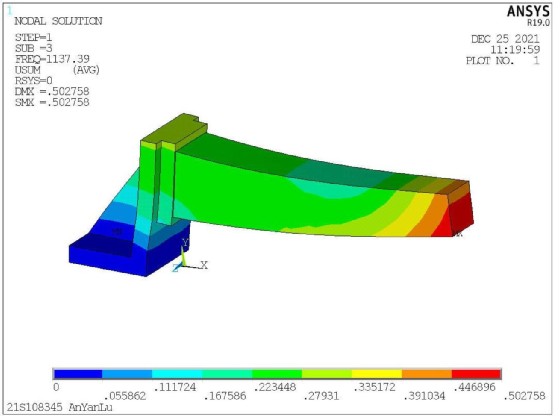555x417 pixels.
Task: Click the FREQ=1137.39 label
Action: point(52,59)
